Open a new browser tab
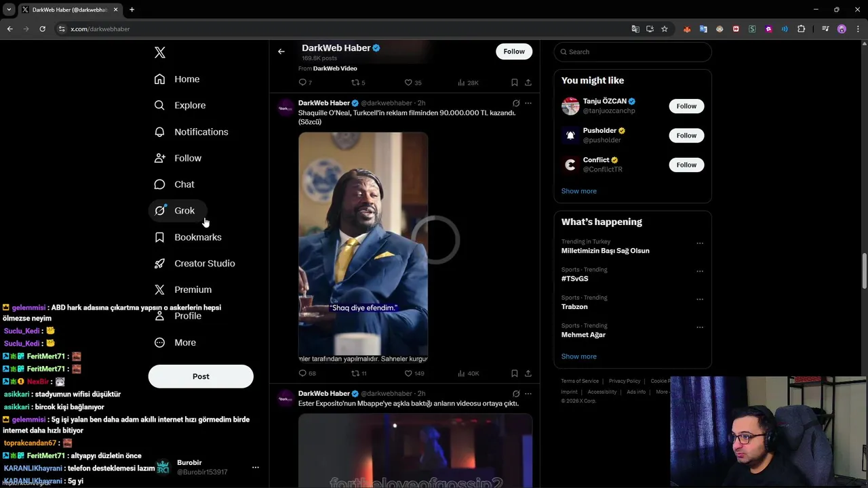The image size is (868, 488). coord(132,9)
